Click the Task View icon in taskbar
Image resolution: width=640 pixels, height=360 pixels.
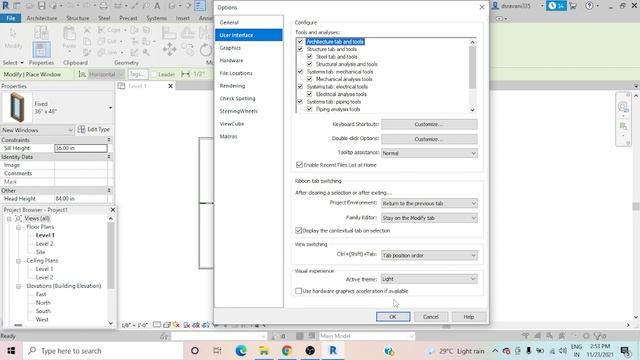[217, 351]
